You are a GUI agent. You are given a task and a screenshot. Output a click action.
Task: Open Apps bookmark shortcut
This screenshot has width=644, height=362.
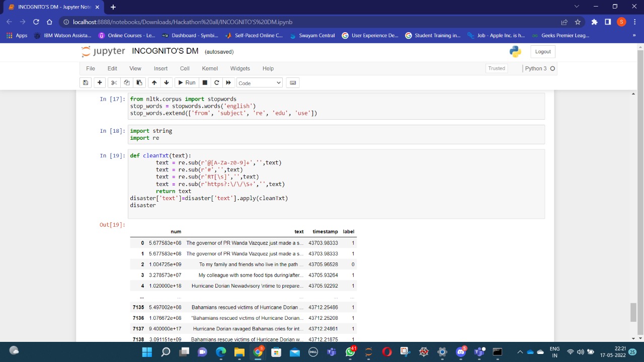point(17,35)
